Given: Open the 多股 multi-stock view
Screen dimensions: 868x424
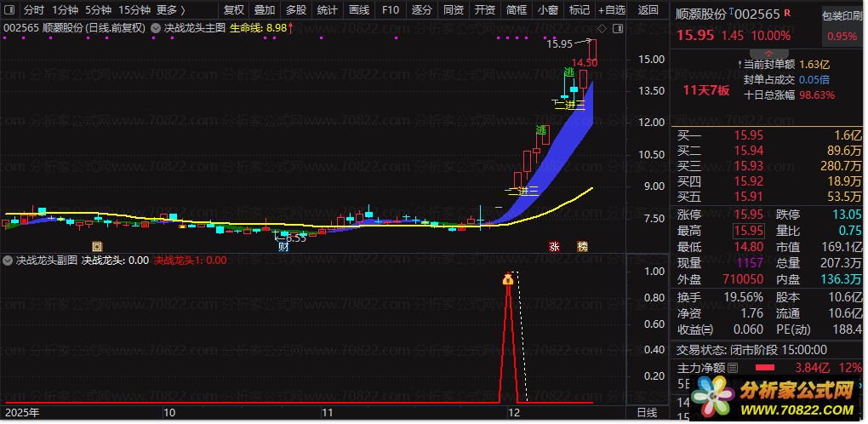Looking at the screenshot, I should 296,10.
